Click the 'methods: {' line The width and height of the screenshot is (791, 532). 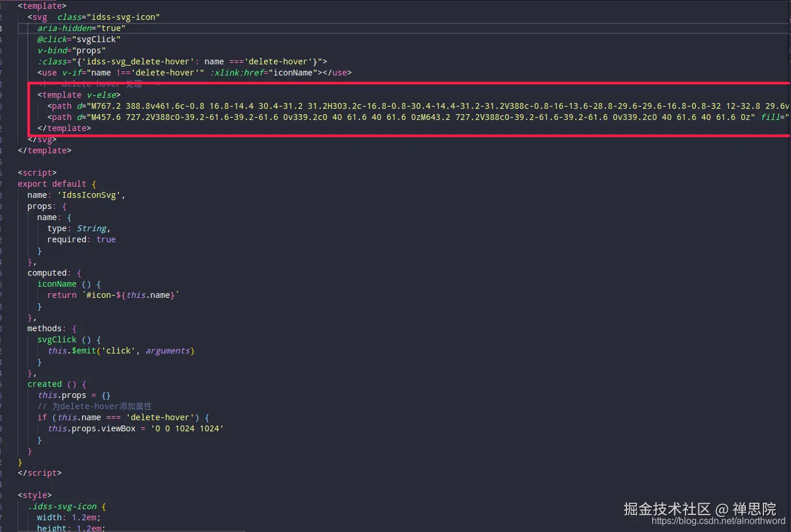(52, 328)
